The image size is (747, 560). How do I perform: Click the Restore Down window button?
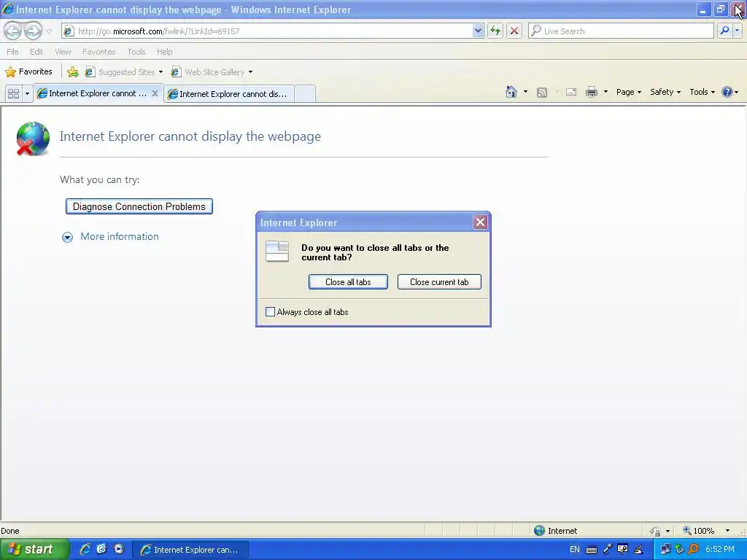pyautogui.click(x=721, y=9)
